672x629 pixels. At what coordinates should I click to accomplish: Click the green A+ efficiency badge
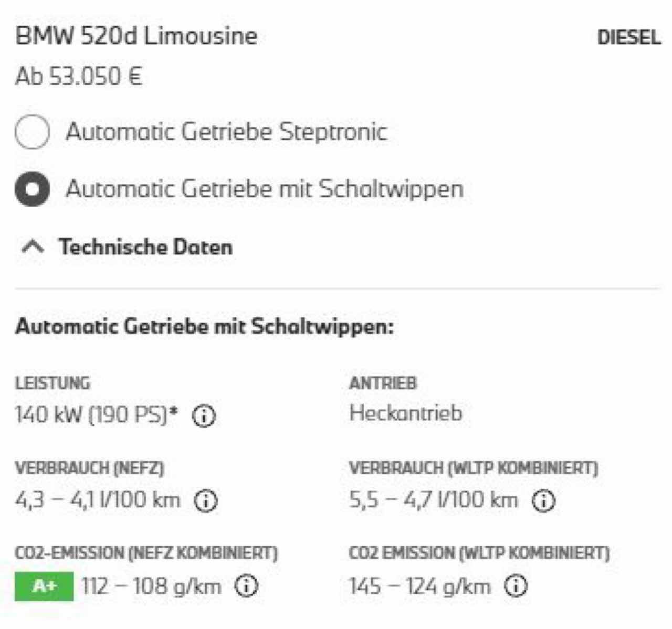[44, 586]
